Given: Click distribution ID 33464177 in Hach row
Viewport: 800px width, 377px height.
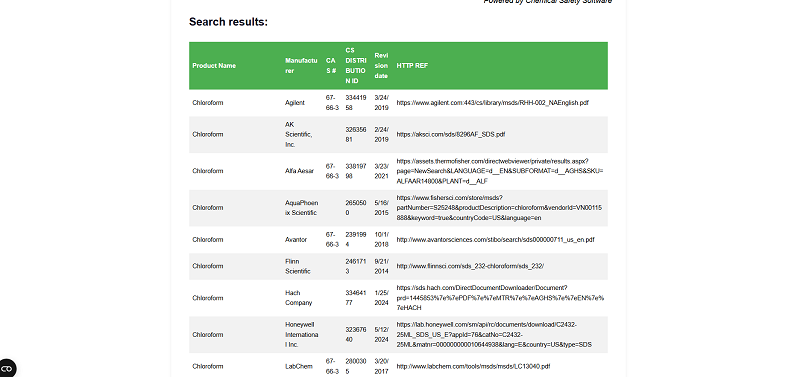Looking at the screenshot, I should (x=356, y=298).
